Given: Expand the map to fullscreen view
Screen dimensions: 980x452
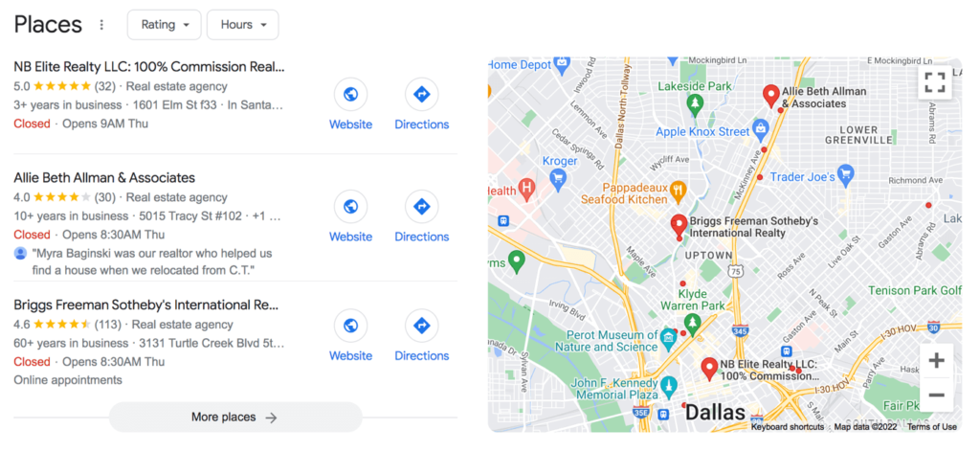Looking at the screenshot, I should (935, 82).
